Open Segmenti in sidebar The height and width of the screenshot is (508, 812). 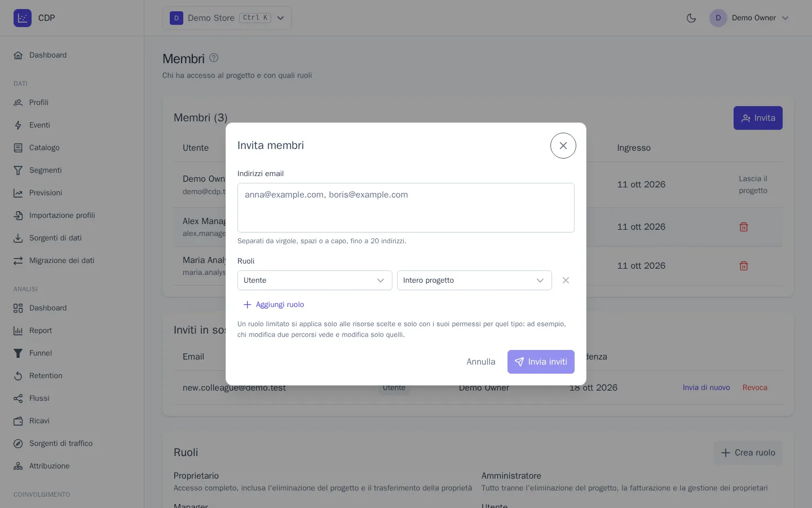(46, 170)
